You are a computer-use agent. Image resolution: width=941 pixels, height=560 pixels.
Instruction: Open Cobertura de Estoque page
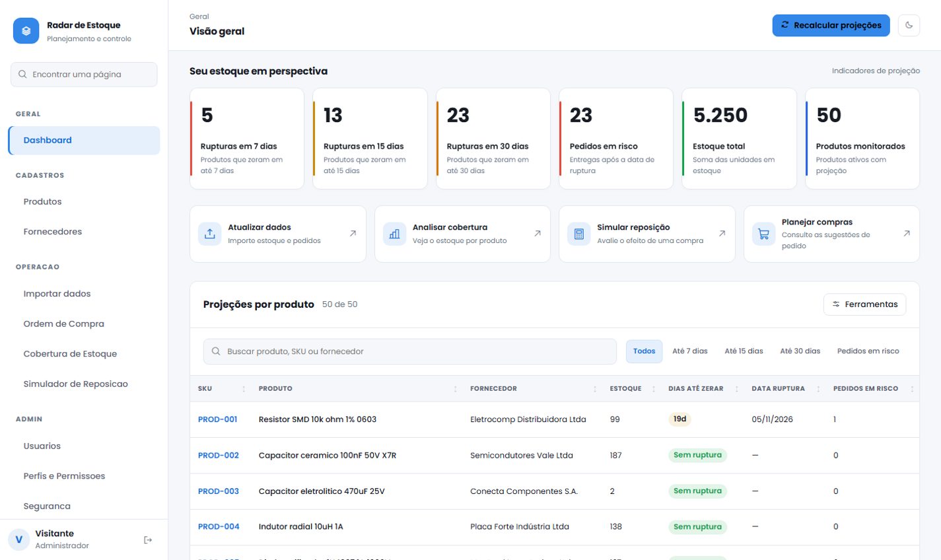tap(84, 354)
